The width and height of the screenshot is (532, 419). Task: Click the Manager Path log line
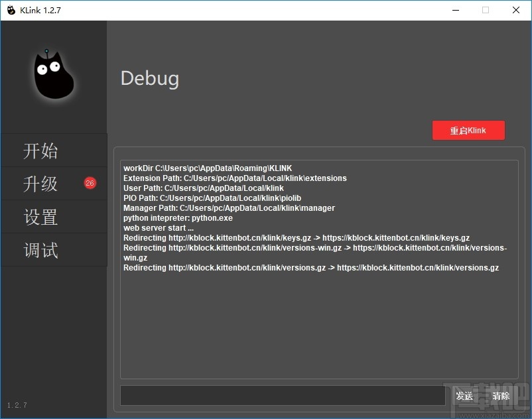(229, 208)
